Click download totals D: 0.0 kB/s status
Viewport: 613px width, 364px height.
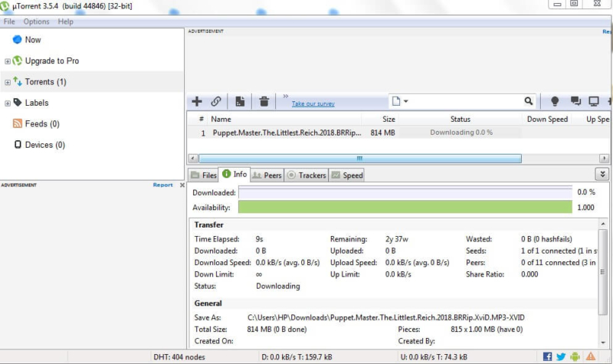[x=297, y=357]
